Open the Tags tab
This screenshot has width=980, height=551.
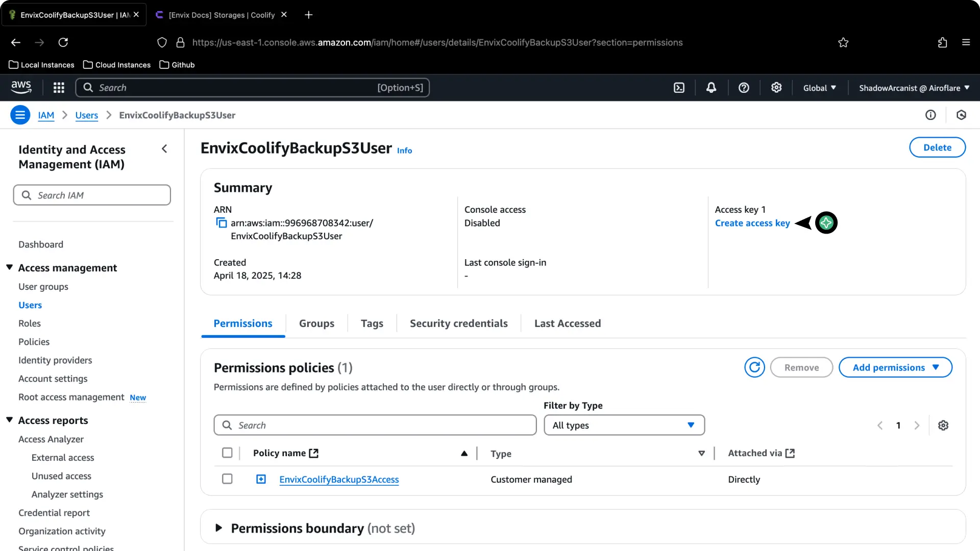click(x=372, y=323)
